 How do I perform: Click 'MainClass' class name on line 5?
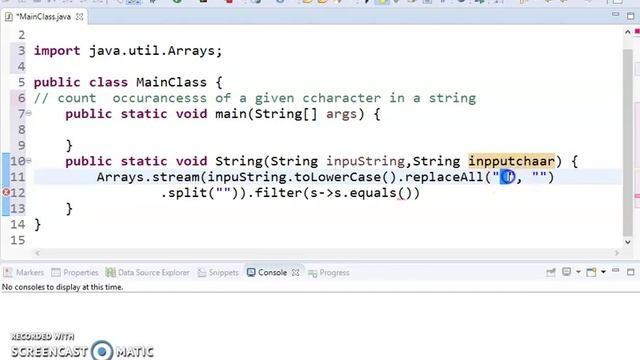point(171,82)
